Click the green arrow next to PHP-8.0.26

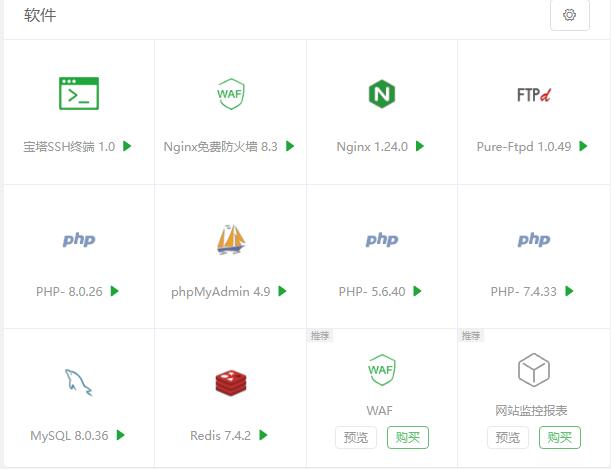(115, 291)
